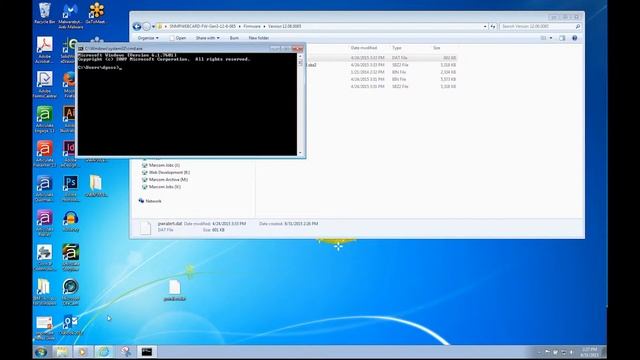
Task: Open the Explorer help icon
Action: coord(575,38)
